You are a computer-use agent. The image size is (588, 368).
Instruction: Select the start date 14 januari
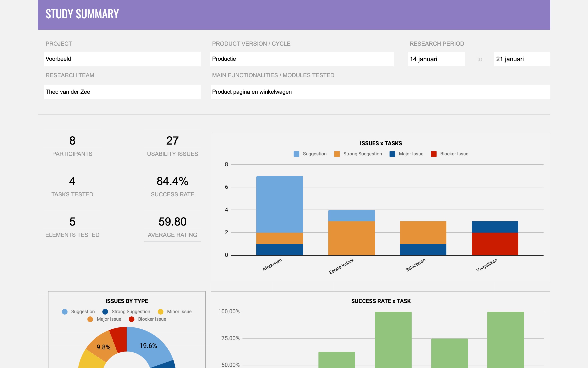[436, 59]
